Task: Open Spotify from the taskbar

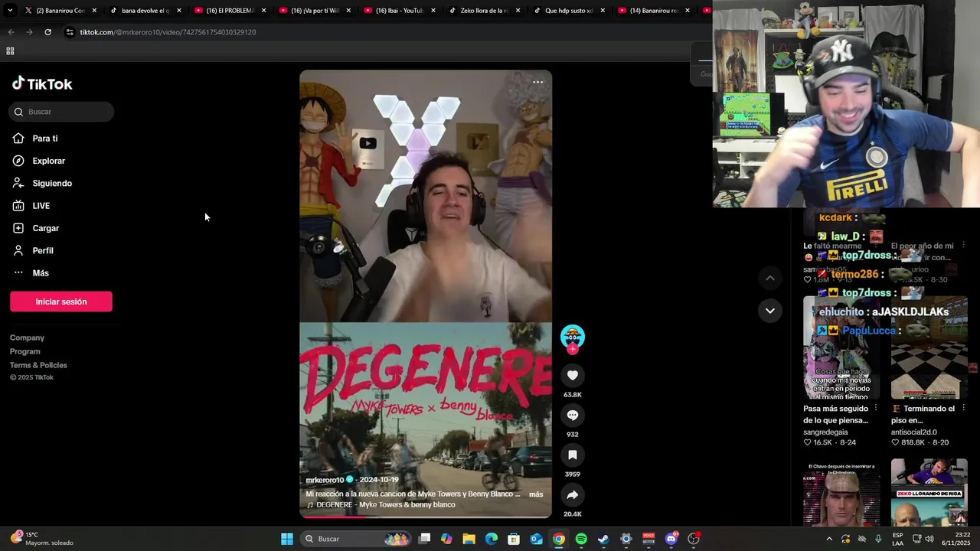Action: pos(581,539)
